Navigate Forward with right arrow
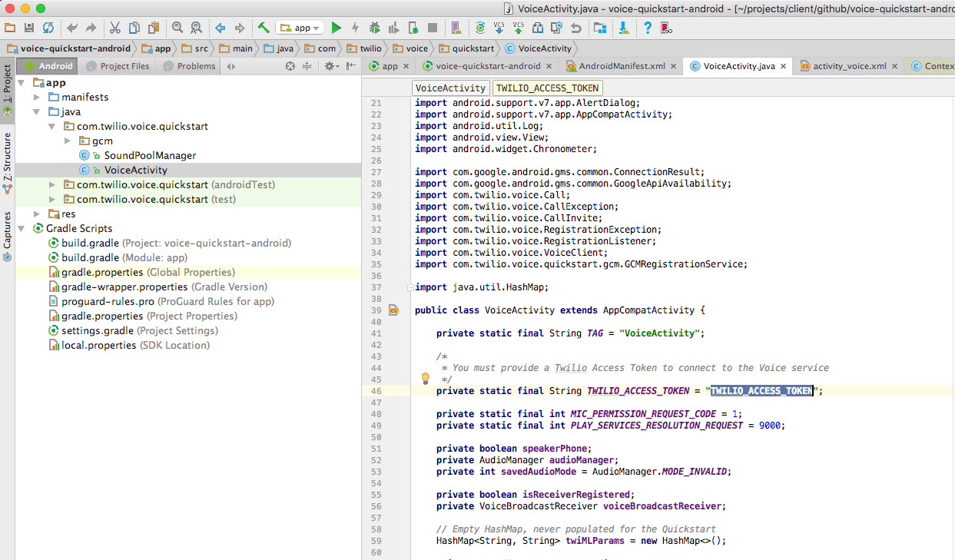955x560 pixels. coord(239,28)
